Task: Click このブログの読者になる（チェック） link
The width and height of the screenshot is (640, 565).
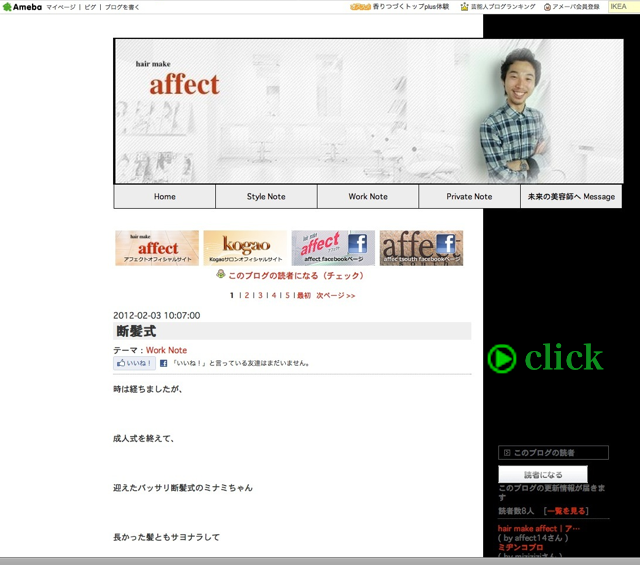Action: pos(295,275)
